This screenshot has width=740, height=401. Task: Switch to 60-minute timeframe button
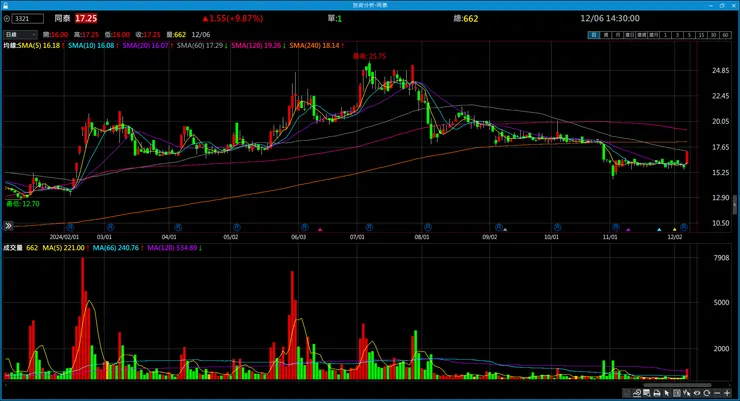(x=725, y=35)
